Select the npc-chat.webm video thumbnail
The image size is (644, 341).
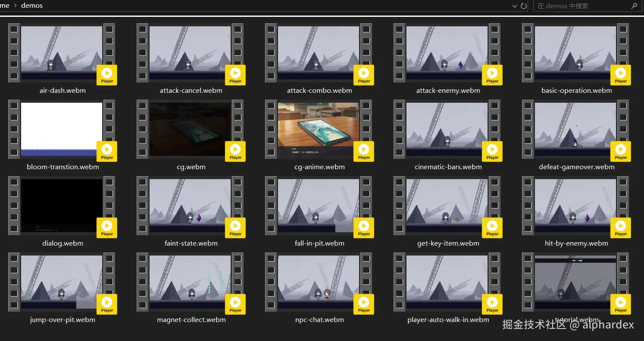(318, 282)
